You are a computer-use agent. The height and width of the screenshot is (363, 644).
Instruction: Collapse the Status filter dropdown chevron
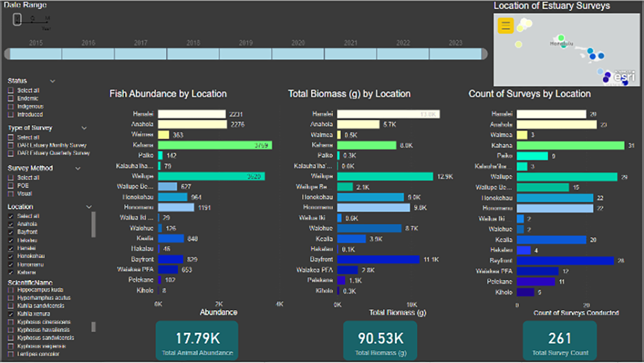[53, 81]
